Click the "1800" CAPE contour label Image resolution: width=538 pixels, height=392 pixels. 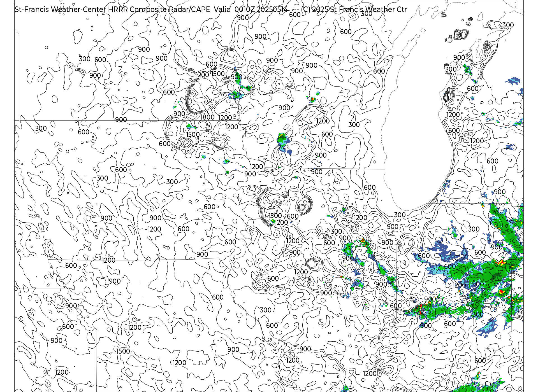click(x=207, y=117)
